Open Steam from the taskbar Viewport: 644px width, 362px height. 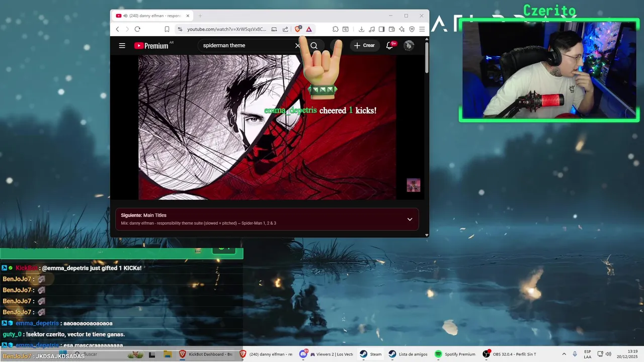coord(371,354)
